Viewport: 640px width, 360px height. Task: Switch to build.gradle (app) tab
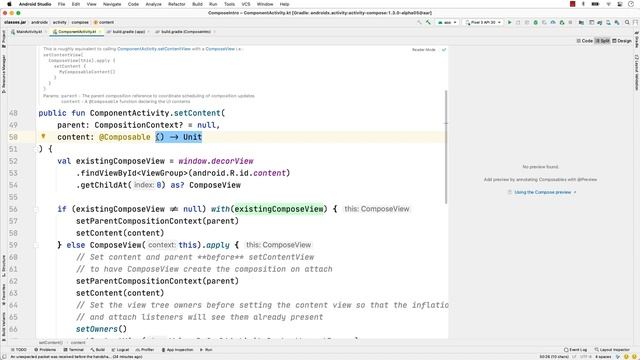128,32
